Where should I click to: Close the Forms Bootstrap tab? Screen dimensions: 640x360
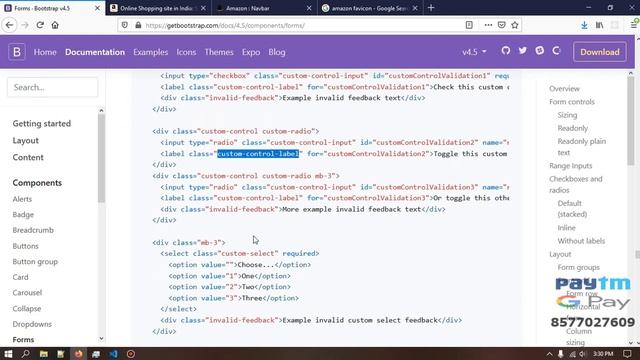point(97,8)
